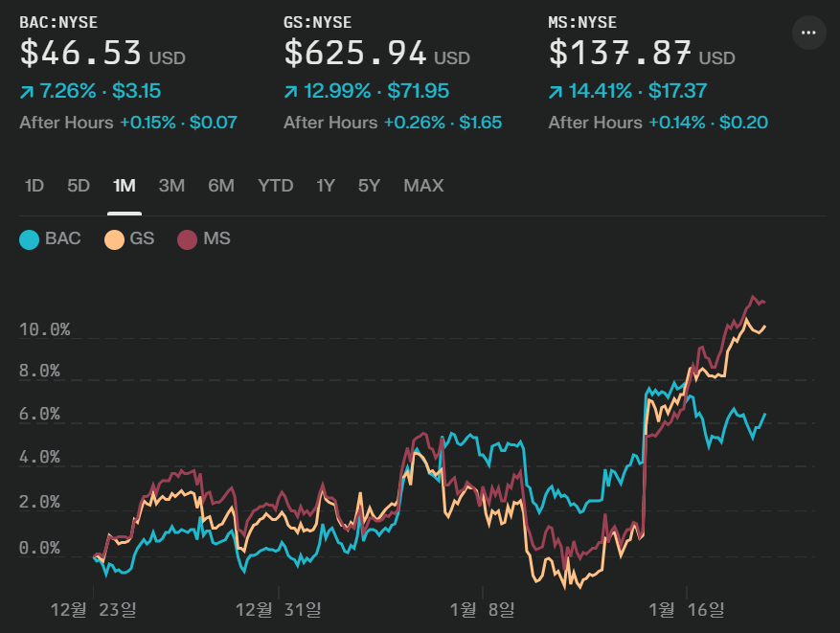Image resolution: width=840 pixels, height=633 pixels.
Task: Toggle the BAC series legend label
Action: pos(62,238)
